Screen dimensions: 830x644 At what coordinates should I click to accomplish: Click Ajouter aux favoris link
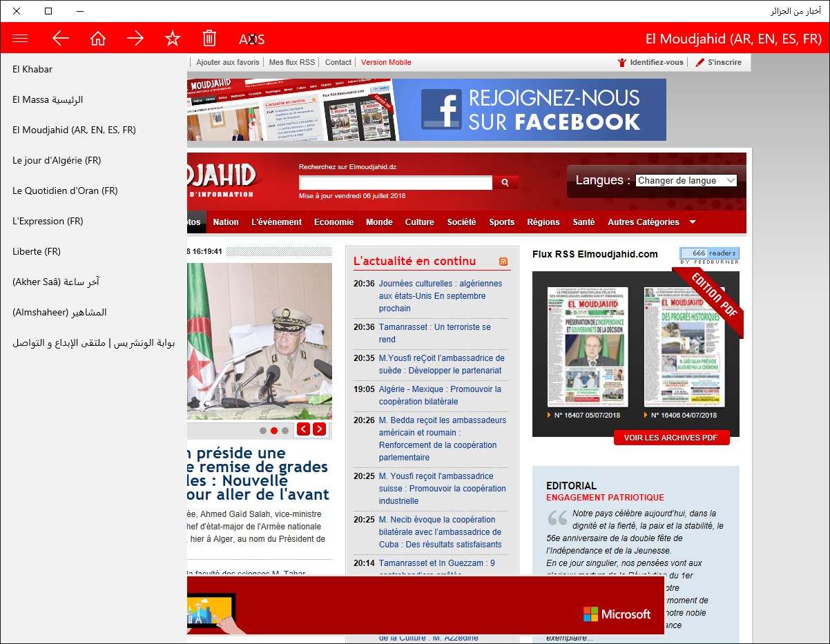[228, 62]
